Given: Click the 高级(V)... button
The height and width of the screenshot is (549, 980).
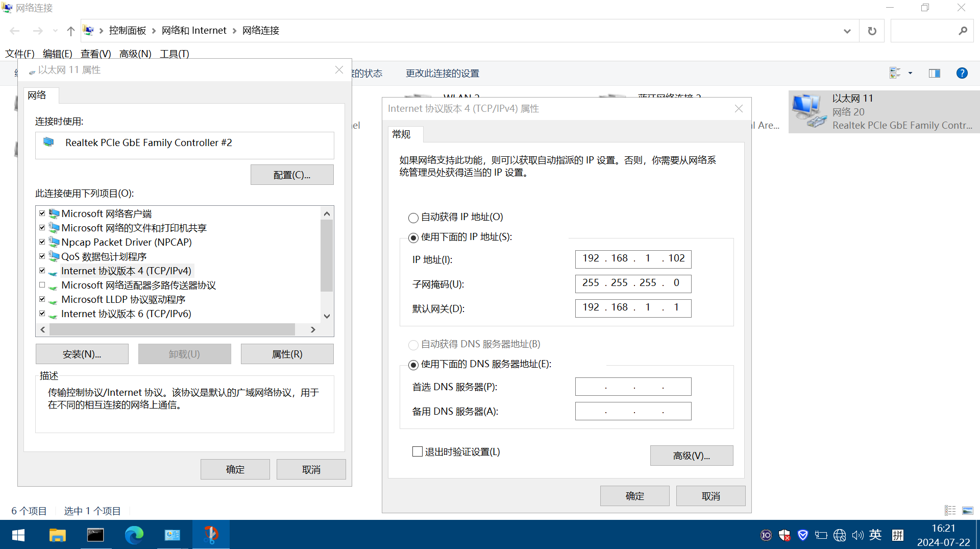Looking at the screenshot, I should pyautogui.click(x=691, y=456).
